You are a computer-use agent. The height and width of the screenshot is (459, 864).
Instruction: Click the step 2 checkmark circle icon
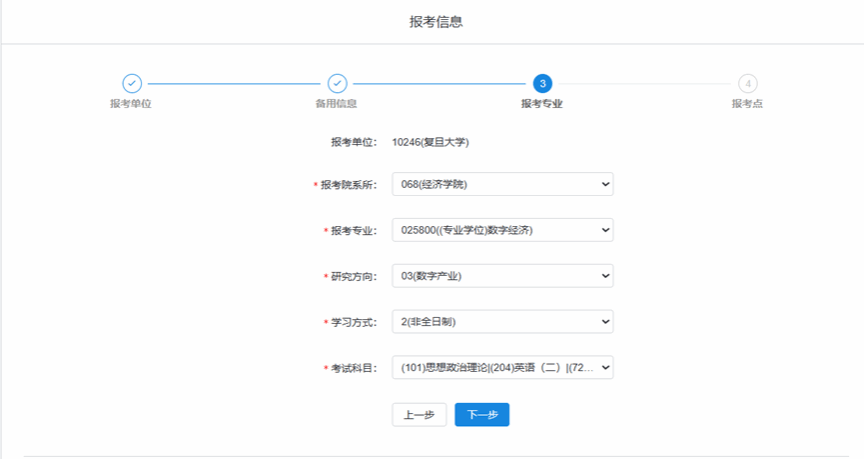pyautogui.click(x=337, y=84)
